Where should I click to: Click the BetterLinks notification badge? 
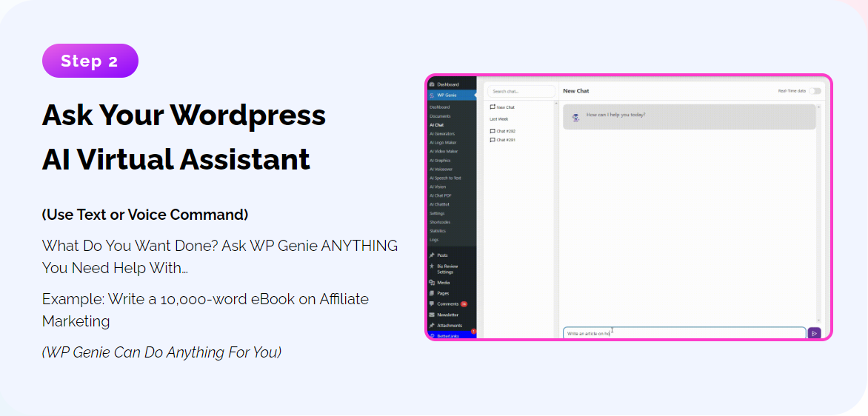(x=473, y=332)
